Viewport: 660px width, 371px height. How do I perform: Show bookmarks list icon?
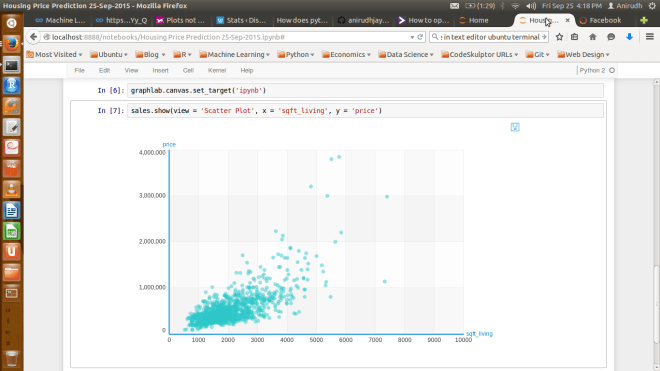[575, 37]
